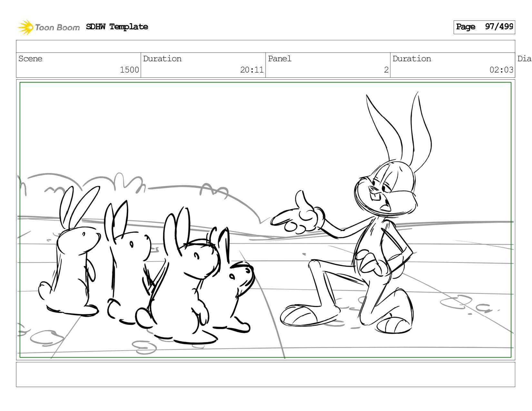532x411 pixels.
Task: Click the panel duration value '02:03'
Action: click(x=501, y=70)
